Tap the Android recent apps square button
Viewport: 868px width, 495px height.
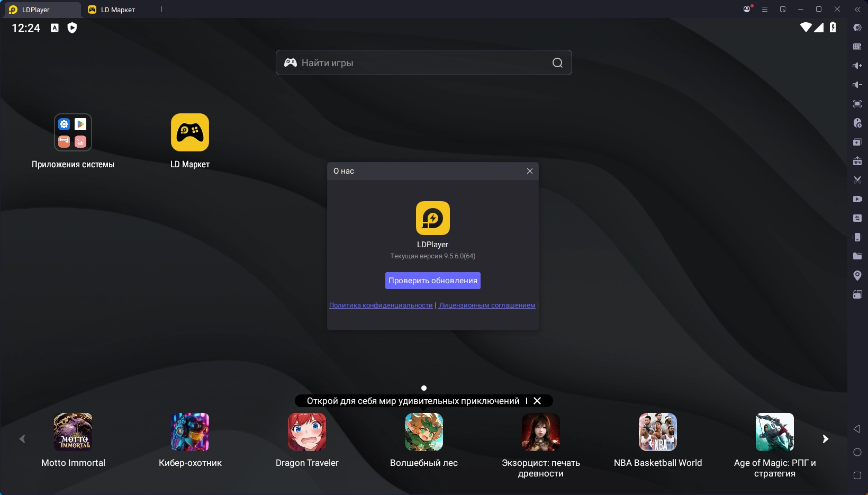(857, 475)
